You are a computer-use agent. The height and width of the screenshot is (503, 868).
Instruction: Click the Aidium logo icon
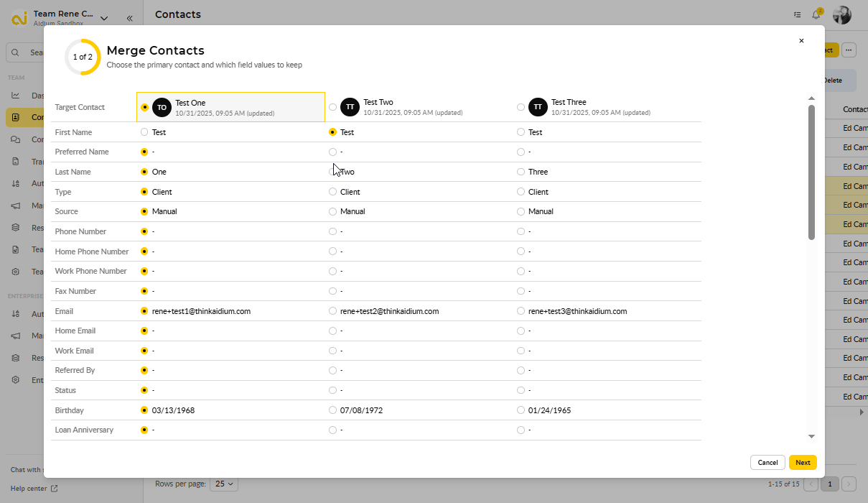[20, 17]
